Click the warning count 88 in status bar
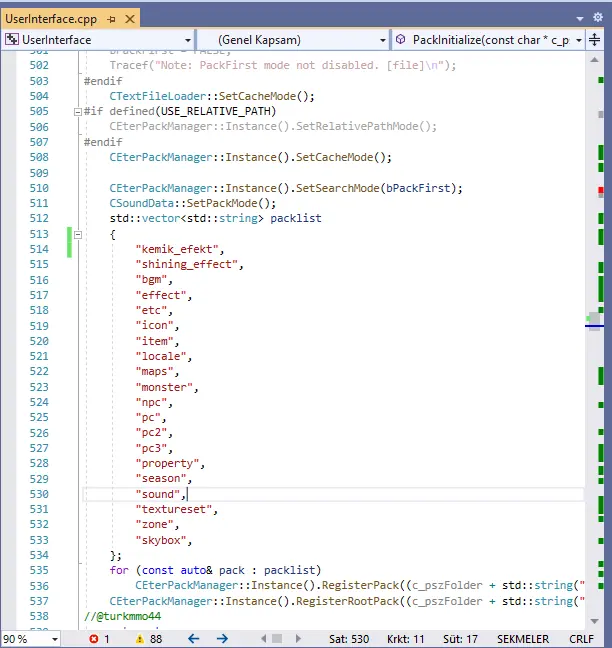This screenshot has width=612, height=648. [x=156, y=639]
